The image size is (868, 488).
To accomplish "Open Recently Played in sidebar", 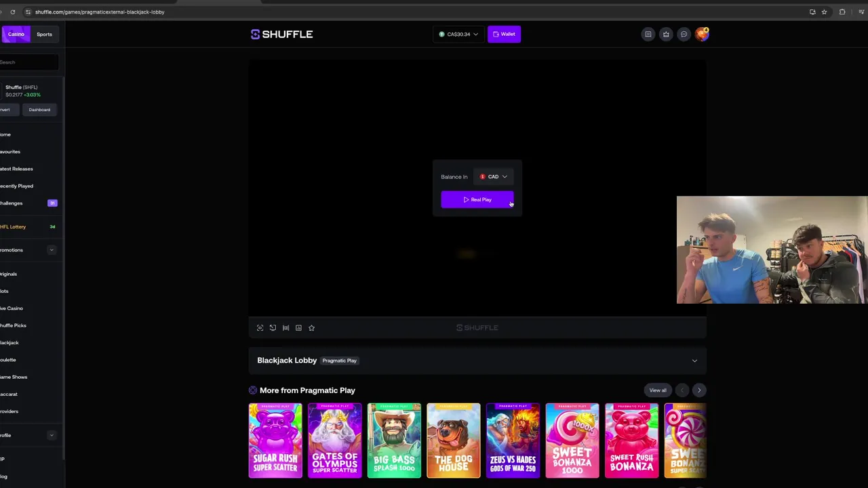I will pos(16,186).
